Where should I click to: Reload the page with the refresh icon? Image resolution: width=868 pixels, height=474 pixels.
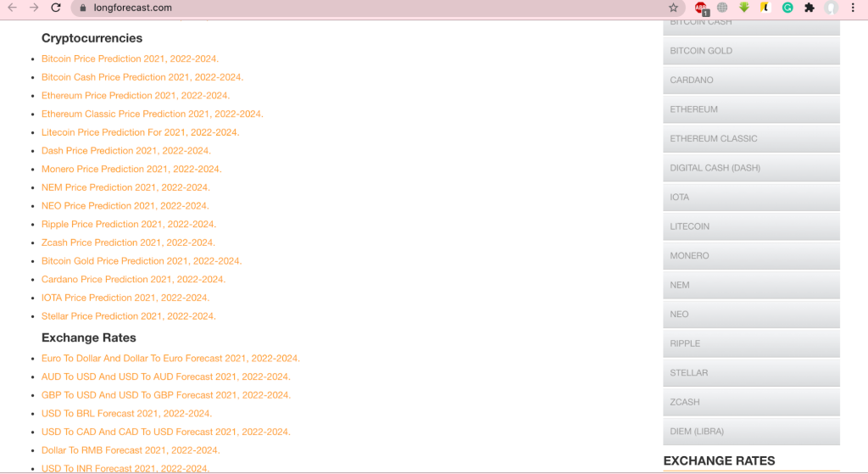click(x=56, y=8)
